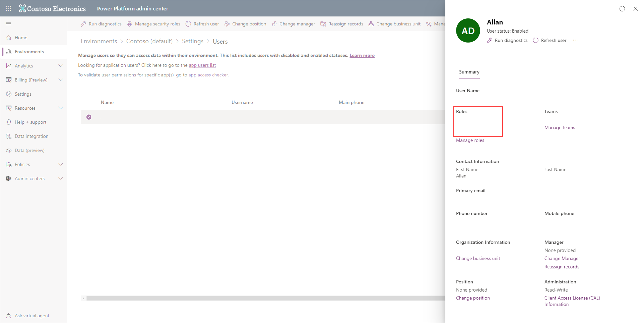Image resolution: width=644 pixels, height=323 pixels.
Task: Refresh the Allan user detail panel
Action: (x=622, y=9)
